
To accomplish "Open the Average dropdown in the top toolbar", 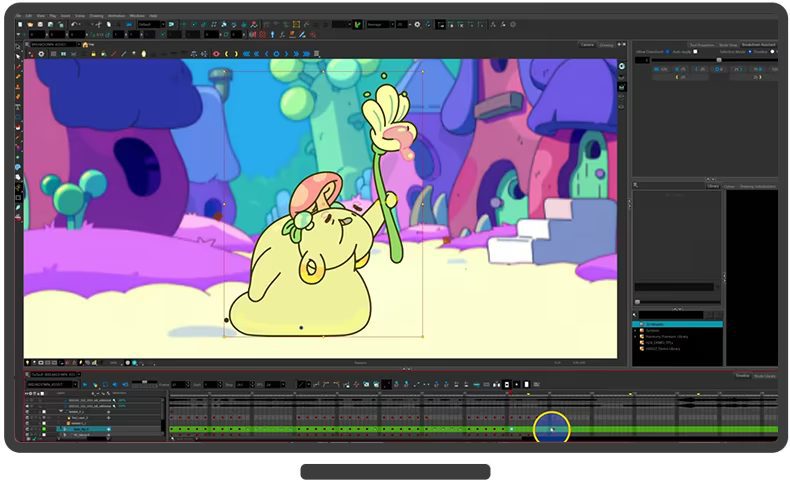I will point(380,24).
